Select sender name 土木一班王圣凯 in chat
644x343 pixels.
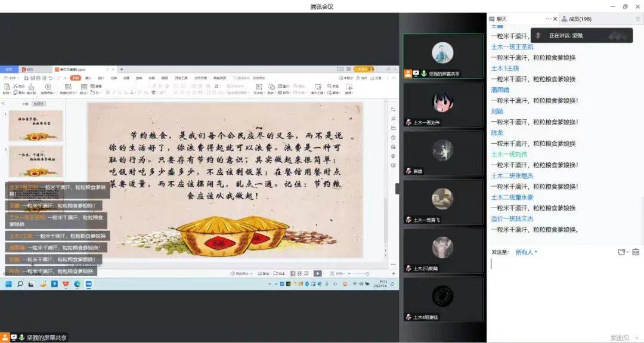tap(512, 47)
